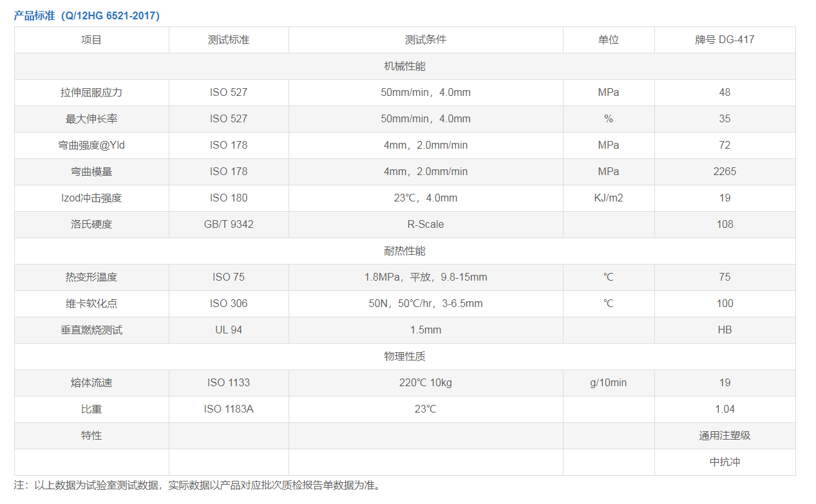
Task: Select the GB/T 9342 standard cell
Action: (x=229, y=225)
